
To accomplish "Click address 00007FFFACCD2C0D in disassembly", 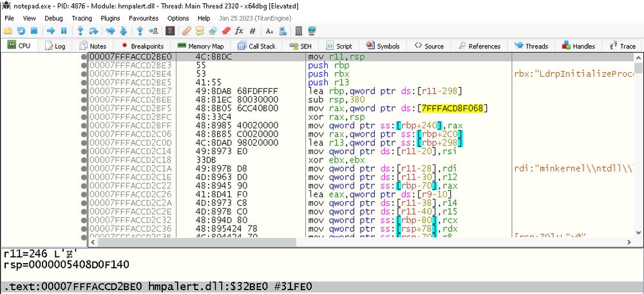I will coord(130,142).
